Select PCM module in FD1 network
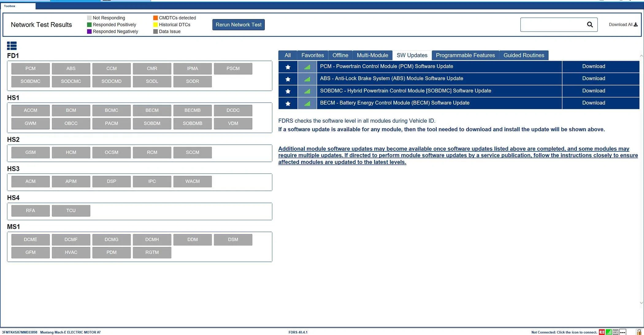644x335 pixels. [x=30, y=68]
